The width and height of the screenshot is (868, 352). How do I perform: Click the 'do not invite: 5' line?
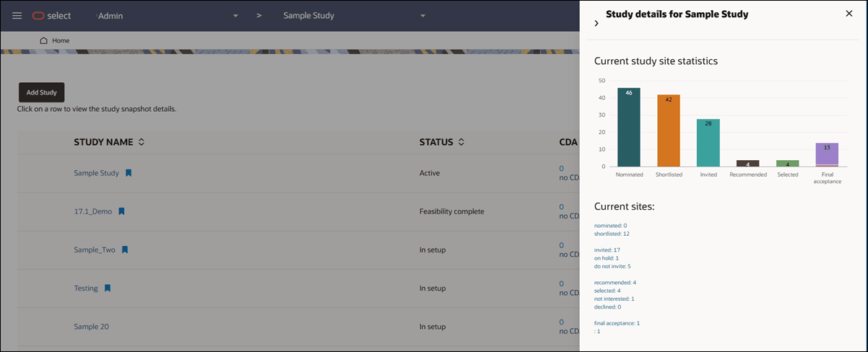pos(612,266)
